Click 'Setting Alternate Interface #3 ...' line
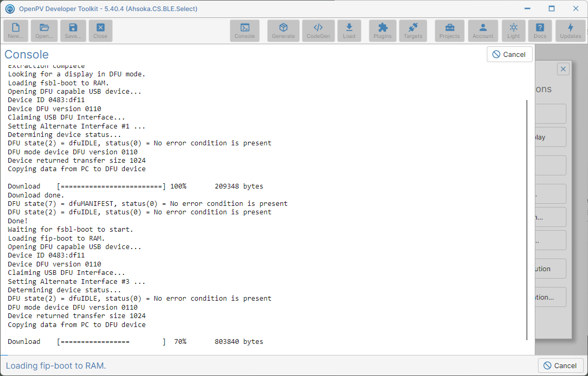The height and width of the screenshot is (376, 588). 76,282
